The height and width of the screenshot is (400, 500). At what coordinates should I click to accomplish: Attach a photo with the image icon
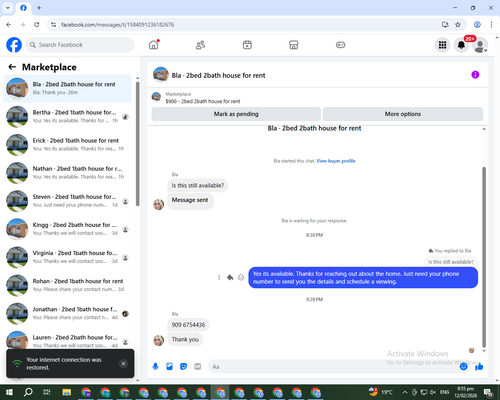[169, 367]
